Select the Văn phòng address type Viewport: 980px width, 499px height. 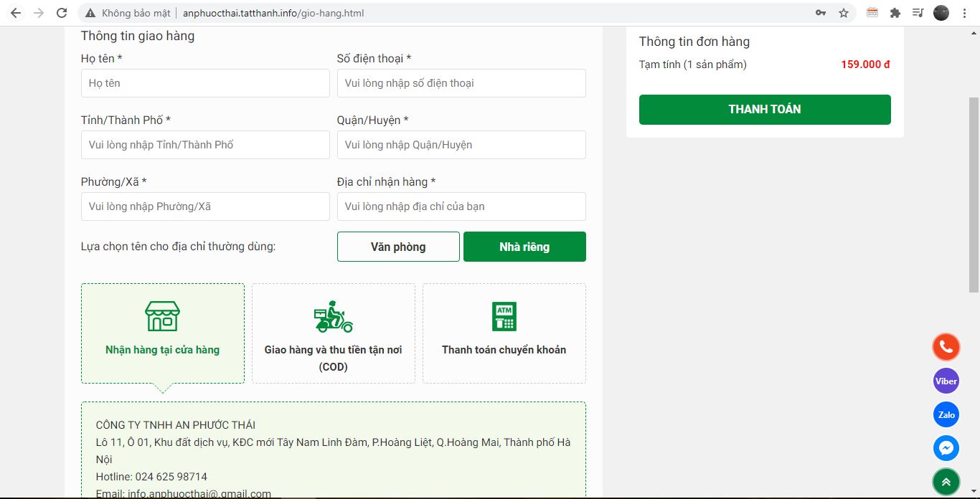pos(398,247)
